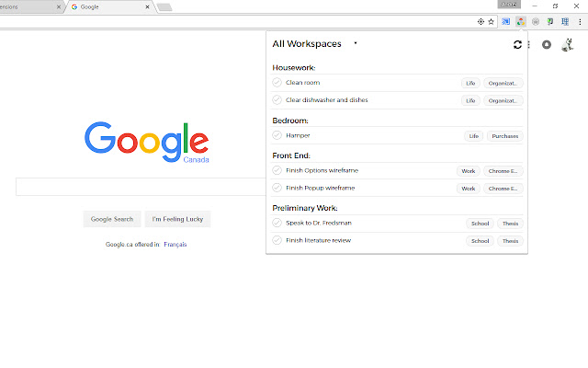Open a new tab button
588x368 pixels.
(x=164, y=7)
